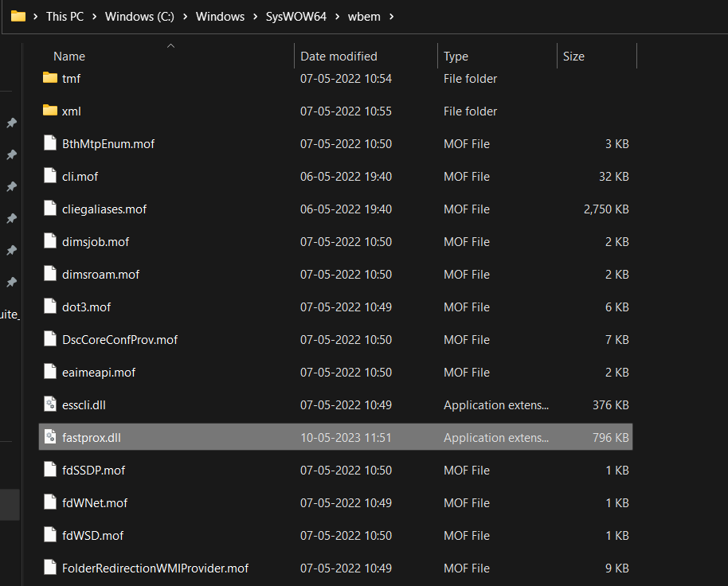The width and height of the screenshot is (728, 586).
Task: Expand the chevron after This PC breadcrumb
Action: pos(95,17)
